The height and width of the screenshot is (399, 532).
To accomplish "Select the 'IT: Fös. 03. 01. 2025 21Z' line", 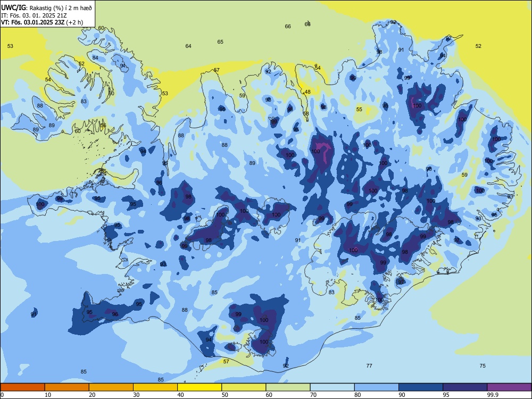I will tap(34, 15).
